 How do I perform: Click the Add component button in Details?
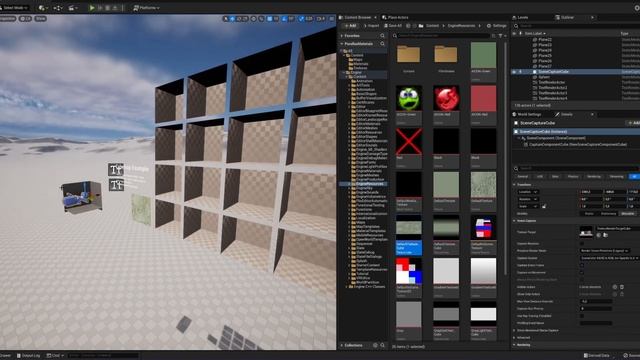pyautogui.click(x=633, y=123)
